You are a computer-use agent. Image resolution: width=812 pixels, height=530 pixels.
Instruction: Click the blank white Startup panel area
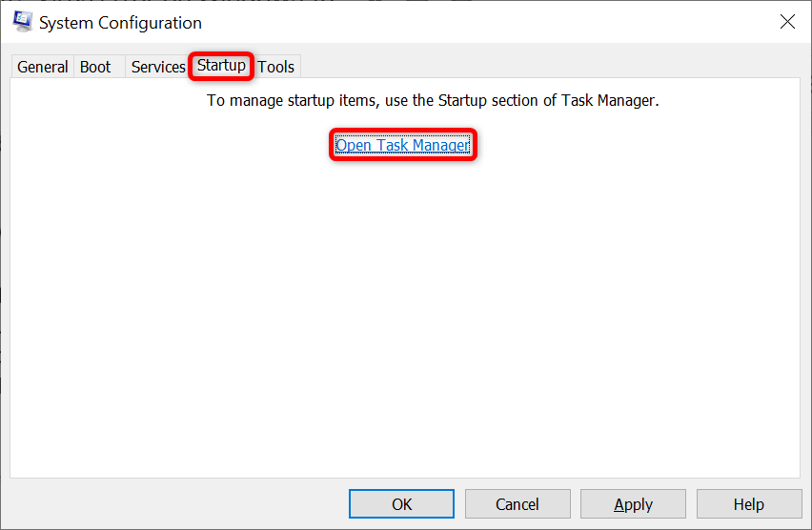coord(405,315)
